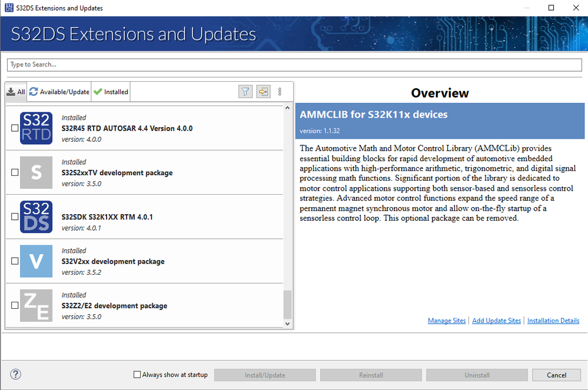Switch to the All tab
This screenshot has width=588, height=390.
(x=16, y=92)
